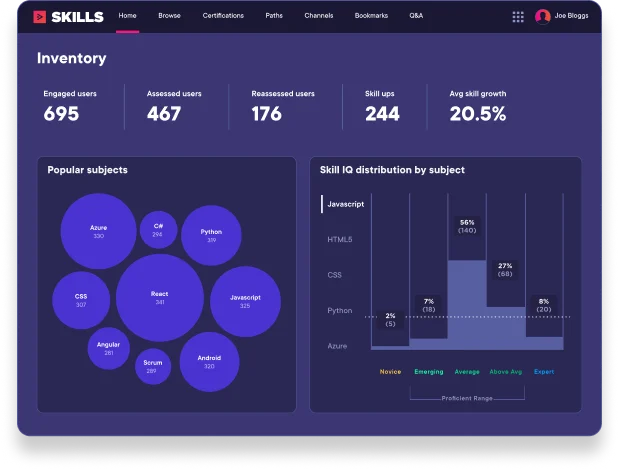Select the Javascript bubble in the chart

(x=245, y=301)
